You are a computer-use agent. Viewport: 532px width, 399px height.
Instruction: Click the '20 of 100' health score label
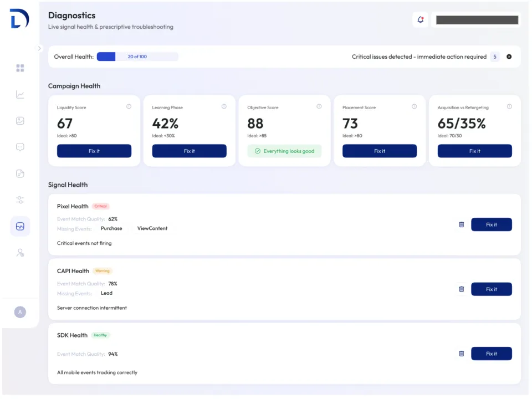coord(137,57)
